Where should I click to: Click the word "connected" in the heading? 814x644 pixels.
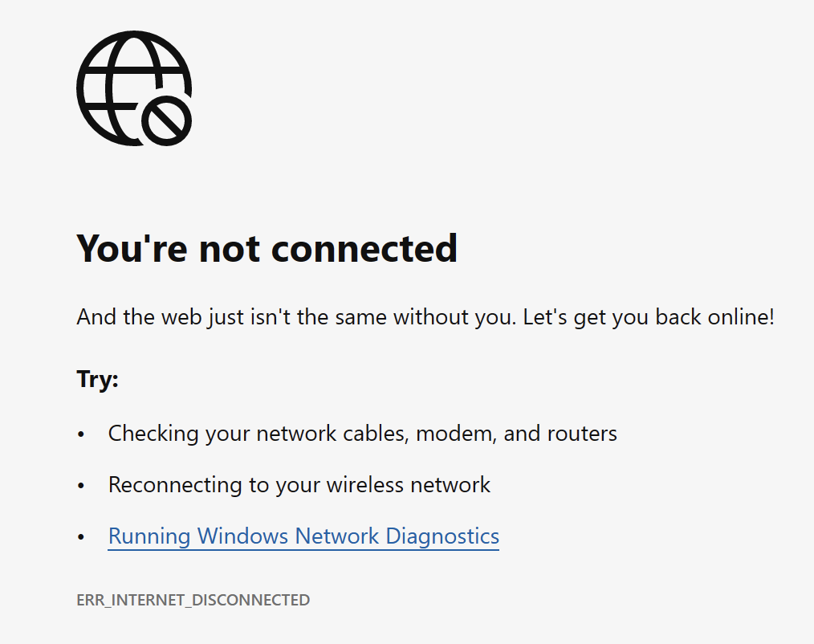click(364, 248)
